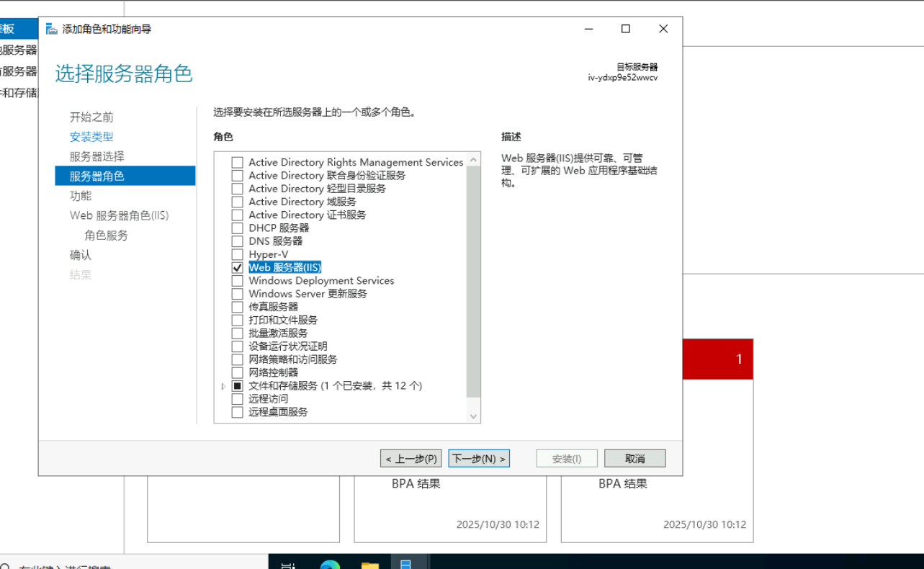Click the 批量激活服务 row label
Viewport: 924px width, 569px height.
click(x=278, y=333)
